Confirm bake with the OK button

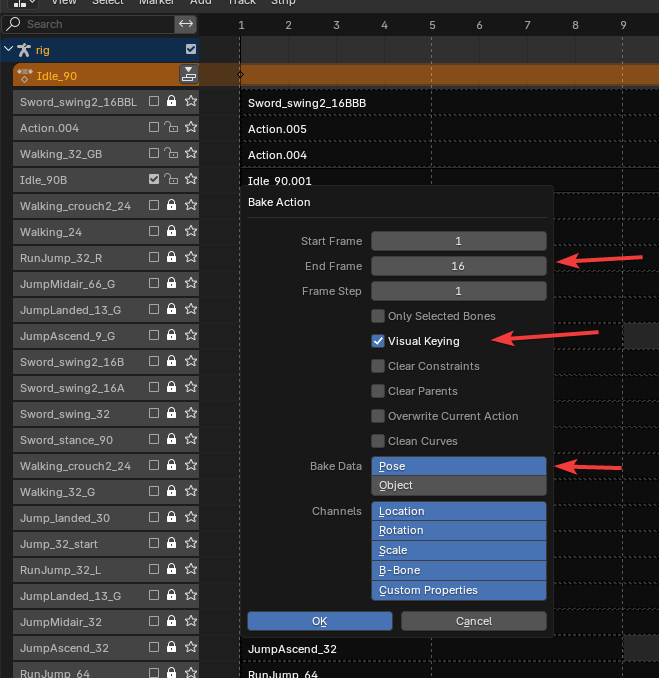[x=320, y=621]
